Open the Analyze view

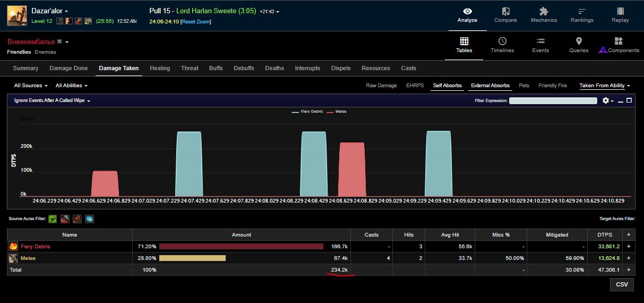467,15
